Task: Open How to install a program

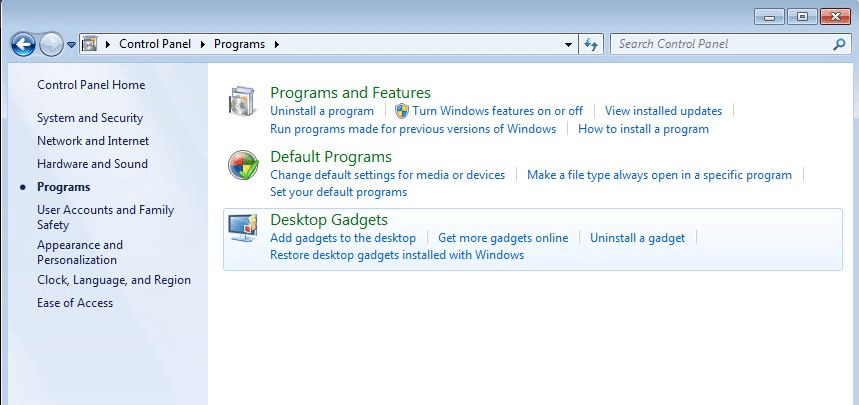Action: point(643,129)
